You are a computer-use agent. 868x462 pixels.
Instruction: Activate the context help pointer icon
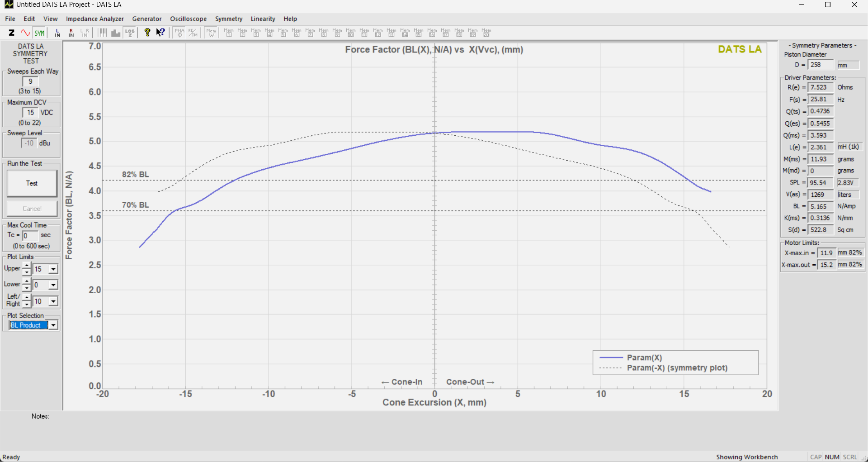(x=160, y=33)
